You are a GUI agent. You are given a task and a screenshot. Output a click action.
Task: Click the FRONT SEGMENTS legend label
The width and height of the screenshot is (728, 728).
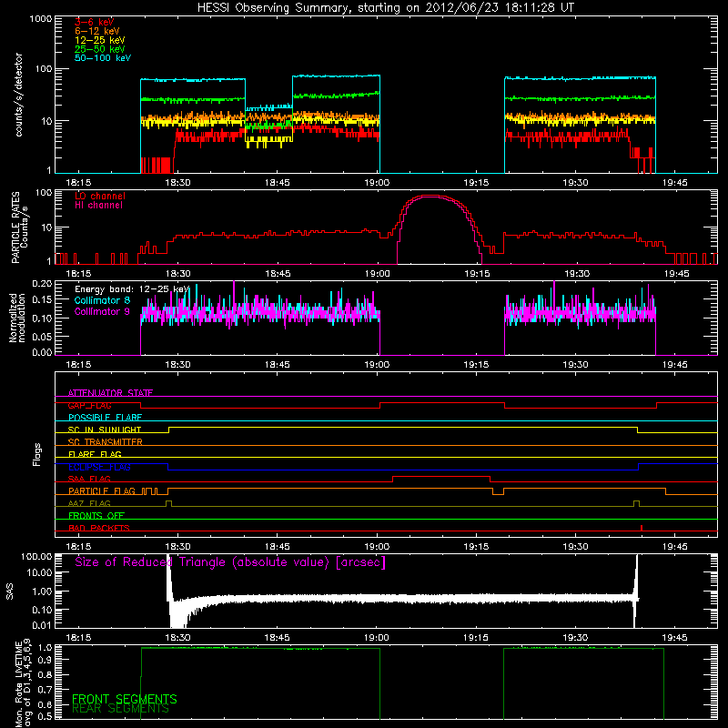(x=125, y=699)
